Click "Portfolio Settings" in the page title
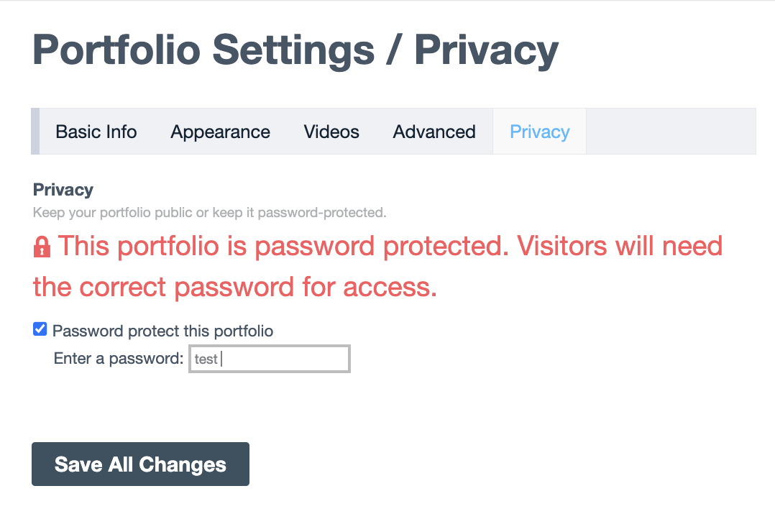Screen dimensions: 775x532 point(203,50)
